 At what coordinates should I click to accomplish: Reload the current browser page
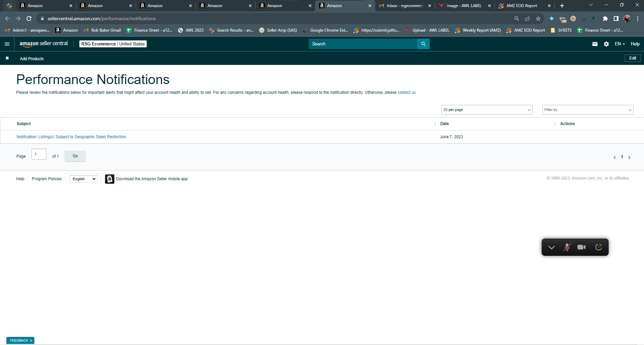(29, 18)
